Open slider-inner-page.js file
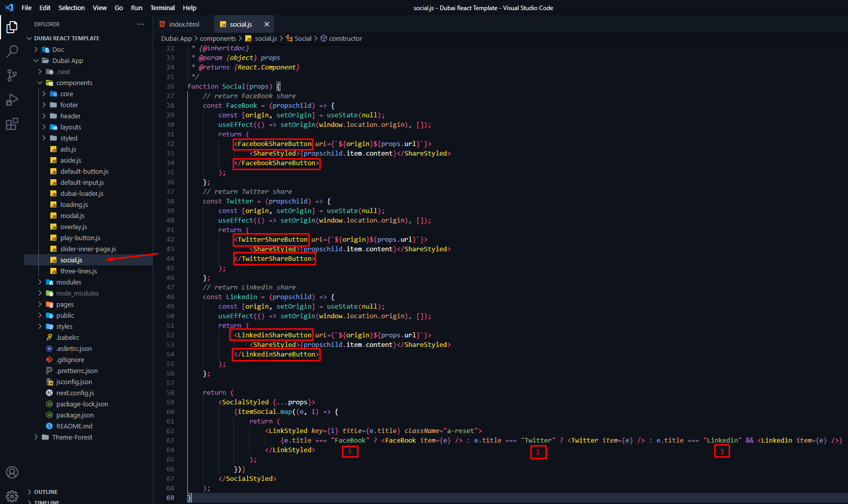Image resolution: width=848 pixels, height=504 pixels. (x=89, y=249)
